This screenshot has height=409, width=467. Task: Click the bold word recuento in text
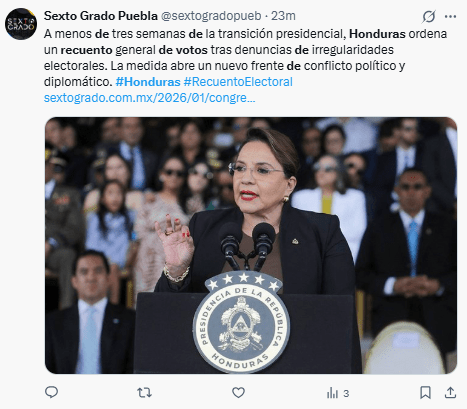(x=86, y=50)
